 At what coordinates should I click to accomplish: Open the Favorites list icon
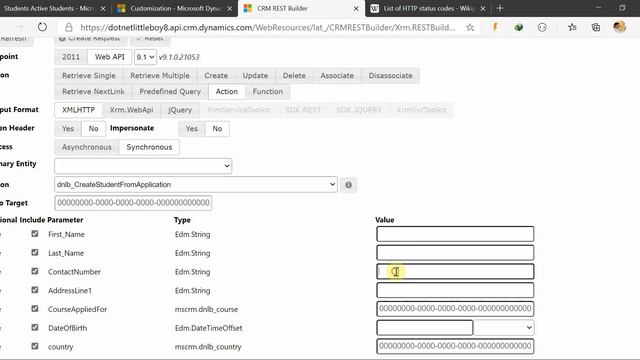click(x=572, y=27)
